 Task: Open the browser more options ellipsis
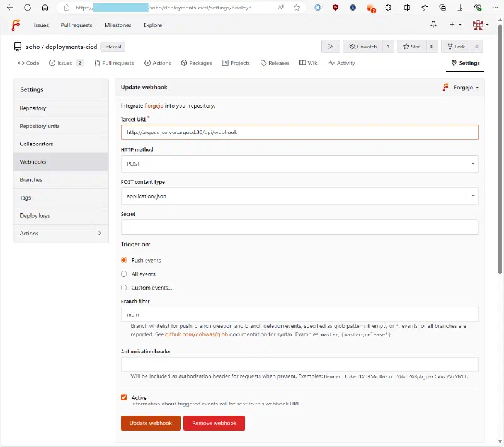(495, 8)
